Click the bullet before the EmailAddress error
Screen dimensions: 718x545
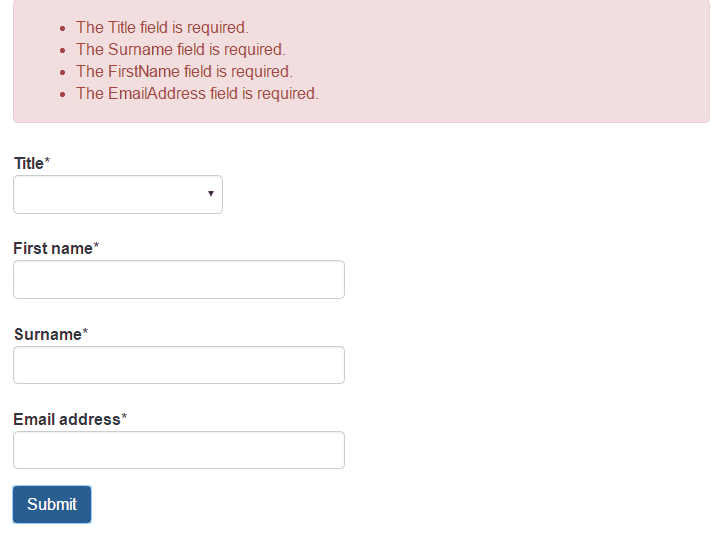(x=64, y=94)
